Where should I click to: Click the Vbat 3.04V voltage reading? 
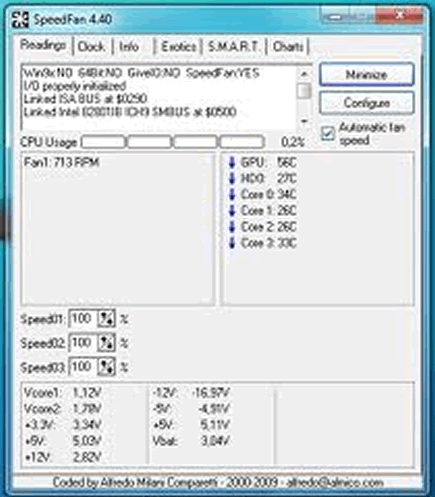[x=191, y=441]
